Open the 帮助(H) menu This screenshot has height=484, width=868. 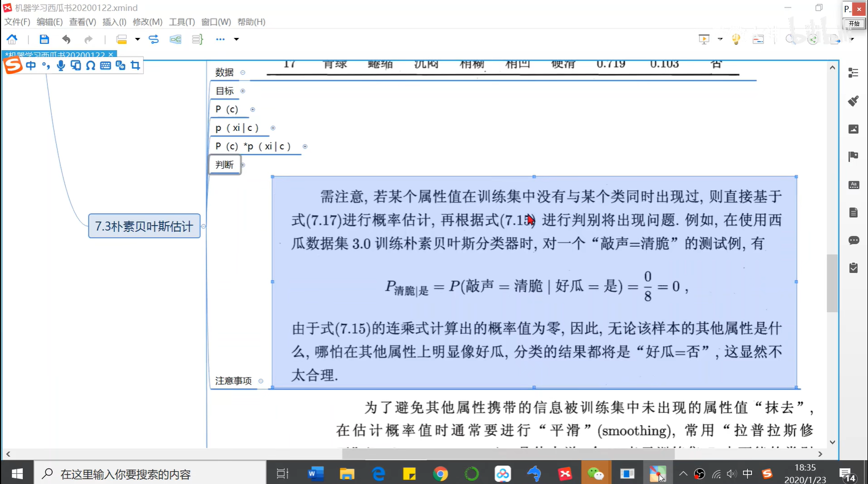click(251, 22)
